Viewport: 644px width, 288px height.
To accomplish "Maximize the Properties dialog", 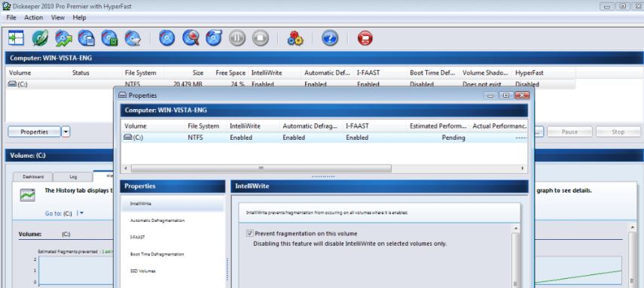I will 505,95.
